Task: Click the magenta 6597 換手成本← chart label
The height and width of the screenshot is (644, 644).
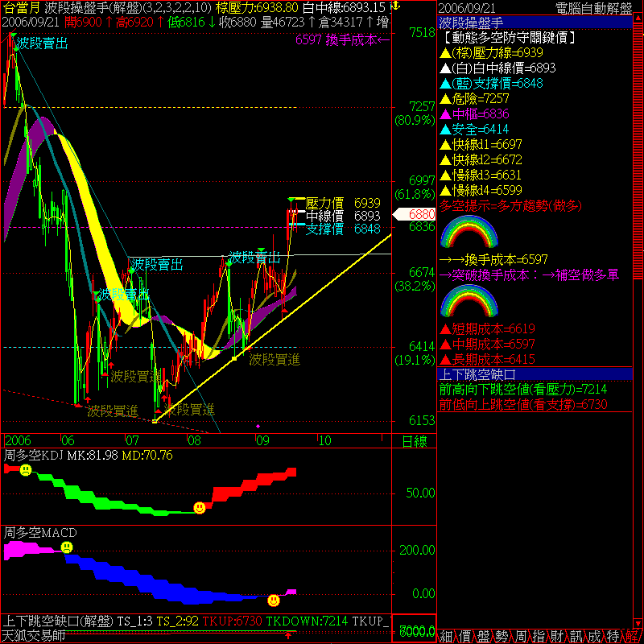Action: [342, 39]
